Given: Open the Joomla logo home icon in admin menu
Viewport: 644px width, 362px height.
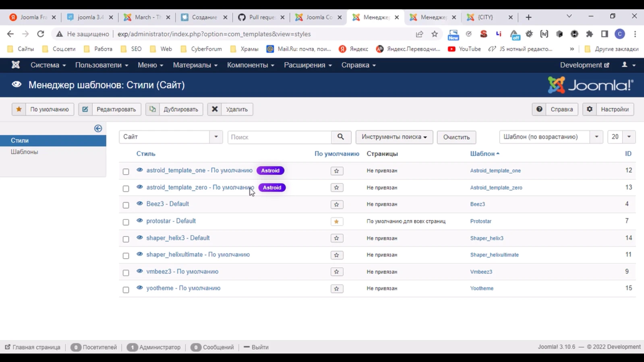Looking at the screenshot, I should coord(16,65).
